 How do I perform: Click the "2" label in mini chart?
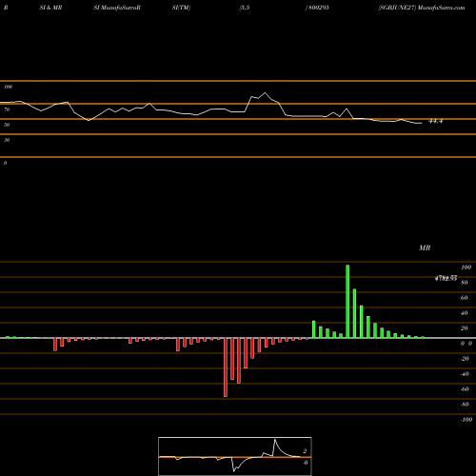click(x=305, y=451)
